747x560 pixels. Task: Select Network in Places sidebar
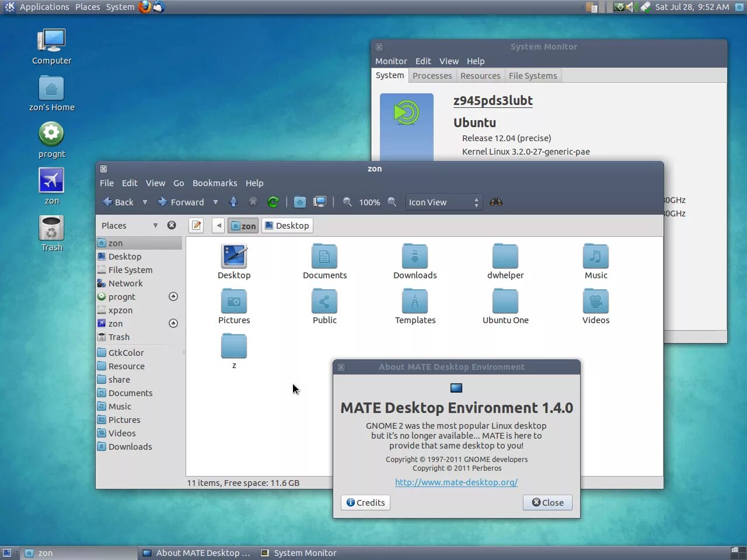coord(139,283)
